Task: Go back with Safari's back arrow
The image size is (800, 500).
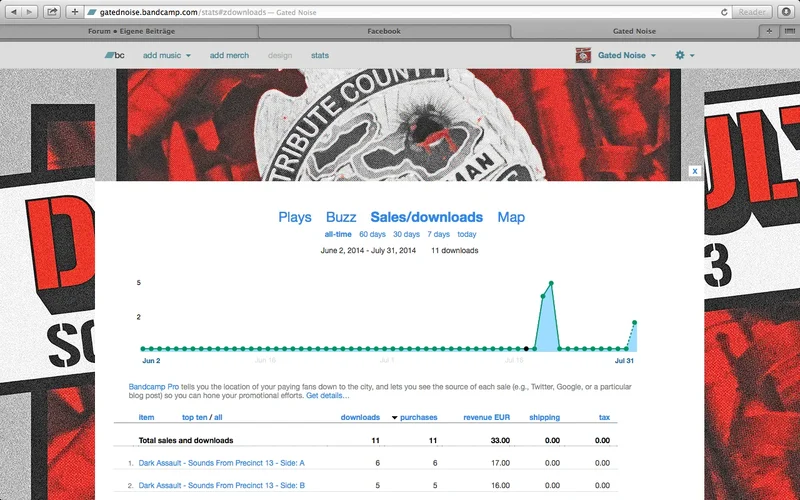Action: coord(14,12)
